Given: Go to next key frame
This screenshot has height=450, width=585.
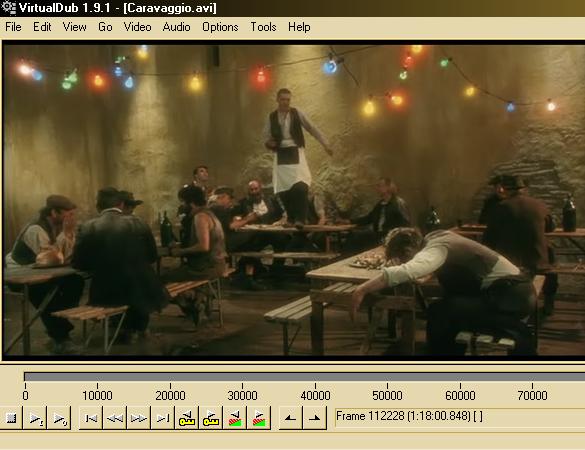Looking at the screenshot, I should [x=210, y=418].
